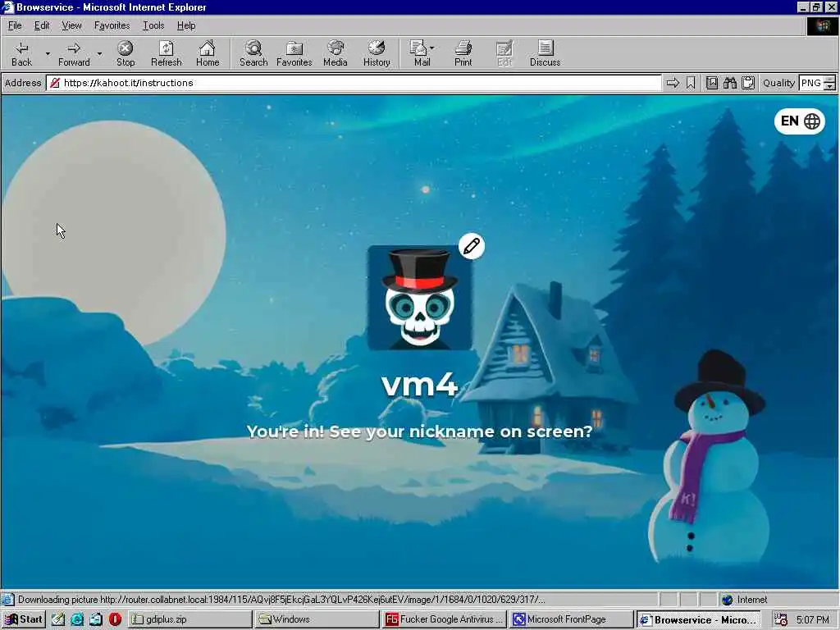
Task: Open the Forward history dropdown arrow
Action: pyautogui.click(x=99, y=53)
